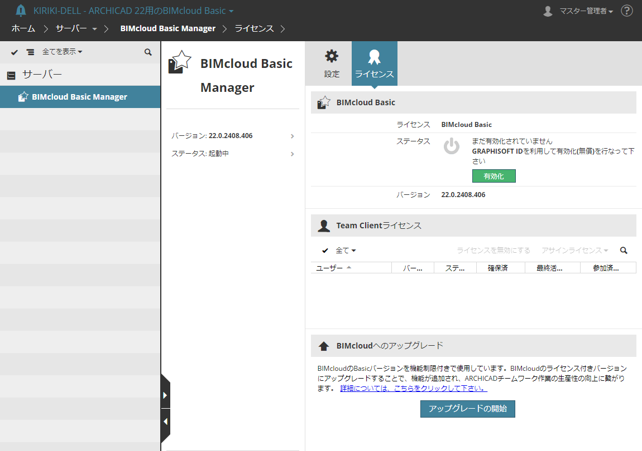
Task: Open the 全てを表示 filter dropdown
Action: 62,52
